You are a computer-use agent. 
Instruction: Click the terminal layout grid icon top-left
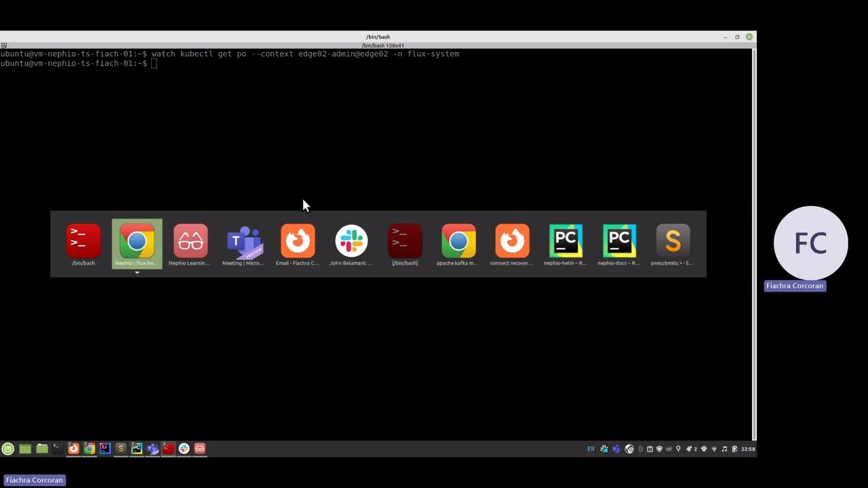[3, 45]
